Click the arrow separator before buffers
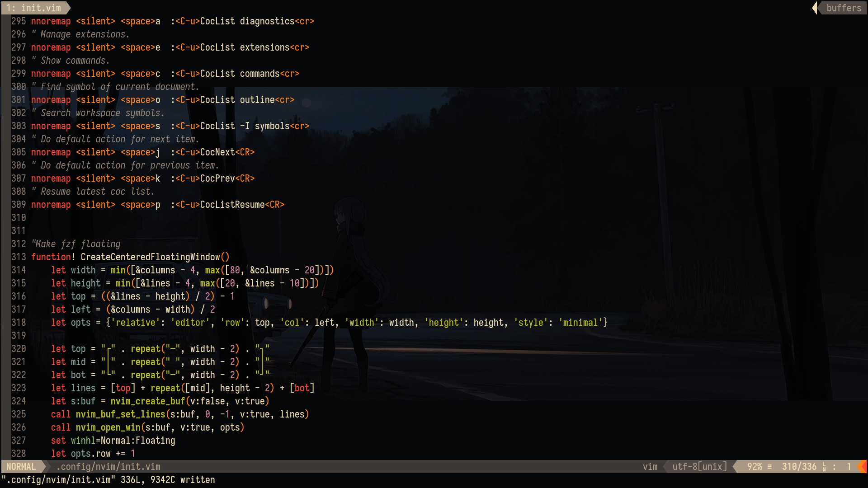 tap(815, 8)
